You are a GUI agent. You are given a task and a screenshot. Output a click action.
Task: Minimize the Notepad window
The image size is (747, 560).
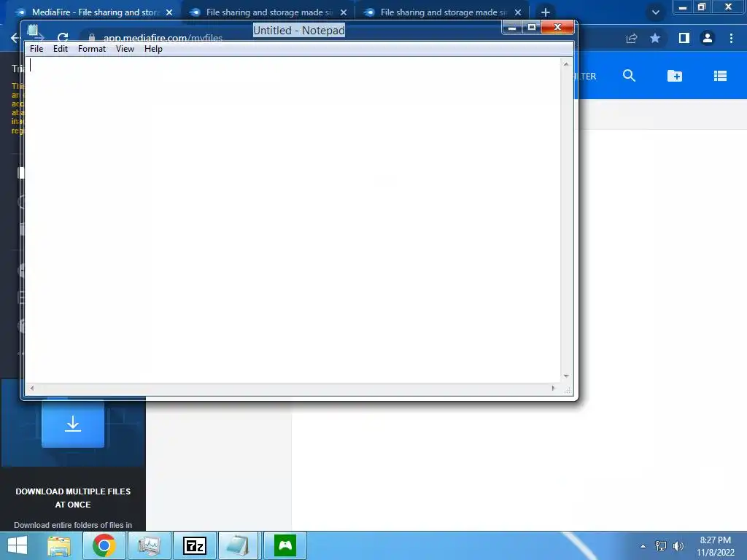[x=512, y=28]
